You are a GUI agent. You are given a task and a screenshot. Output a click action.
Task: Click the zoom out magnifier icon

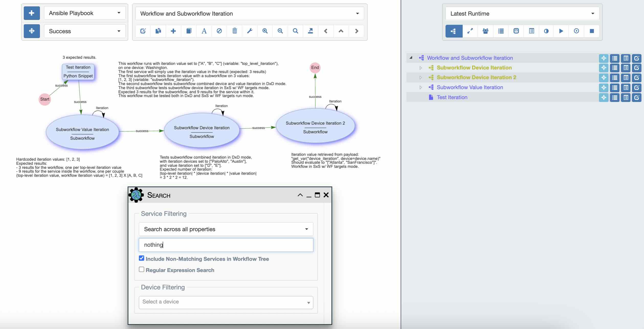280,31
